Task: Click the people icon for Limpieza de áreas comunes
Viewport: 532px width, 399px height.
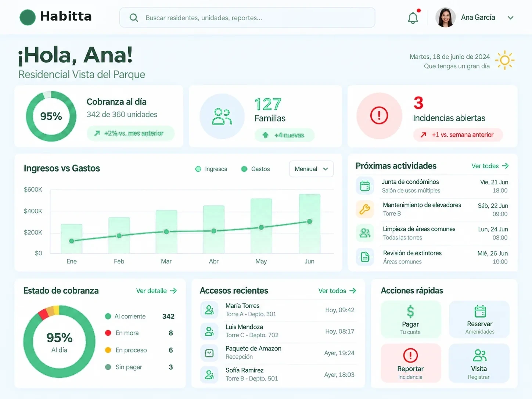Action: coord(365,233)
